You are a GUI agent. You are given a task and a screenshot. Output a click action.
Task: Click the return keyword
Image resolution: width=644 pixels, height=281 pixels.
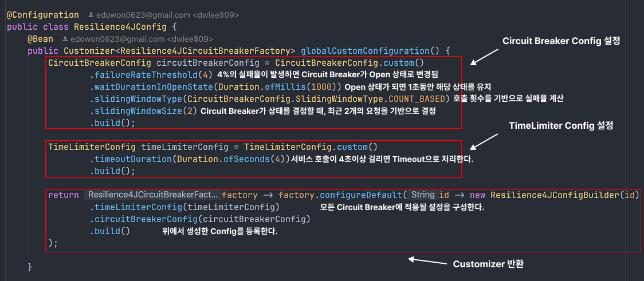63,195
